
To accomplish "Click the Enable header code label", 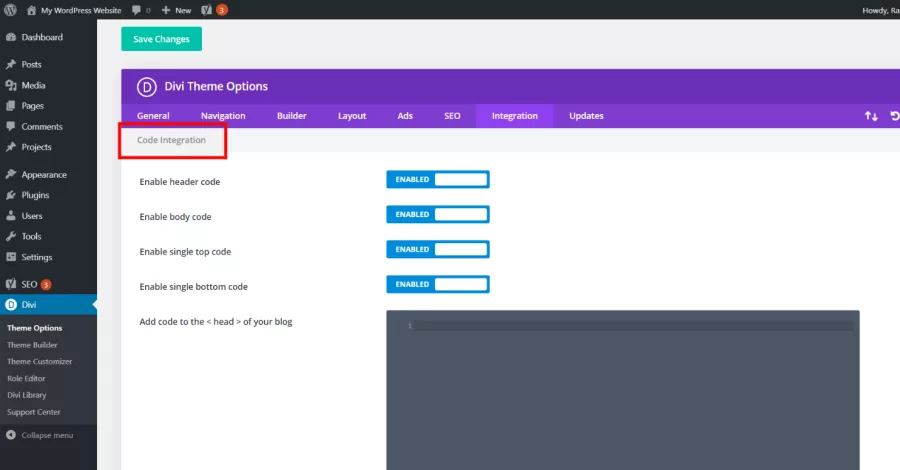I will 180,182.
